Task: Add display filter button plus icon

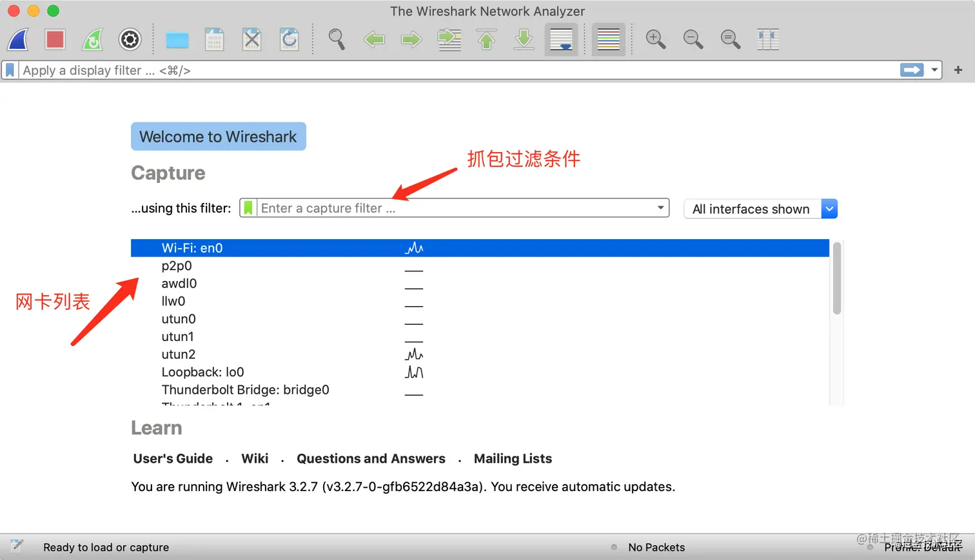Action: pos(958,70)
